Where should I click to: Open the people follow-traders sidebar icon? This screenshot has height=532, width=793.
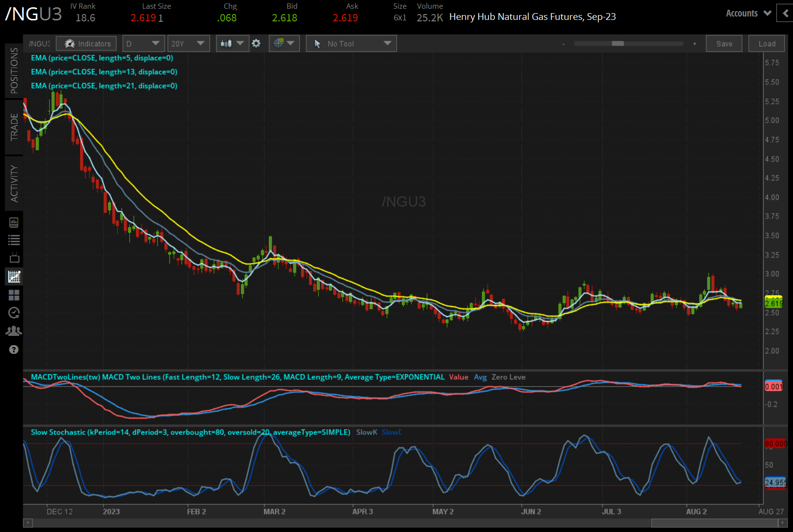(x=14, y=331)
